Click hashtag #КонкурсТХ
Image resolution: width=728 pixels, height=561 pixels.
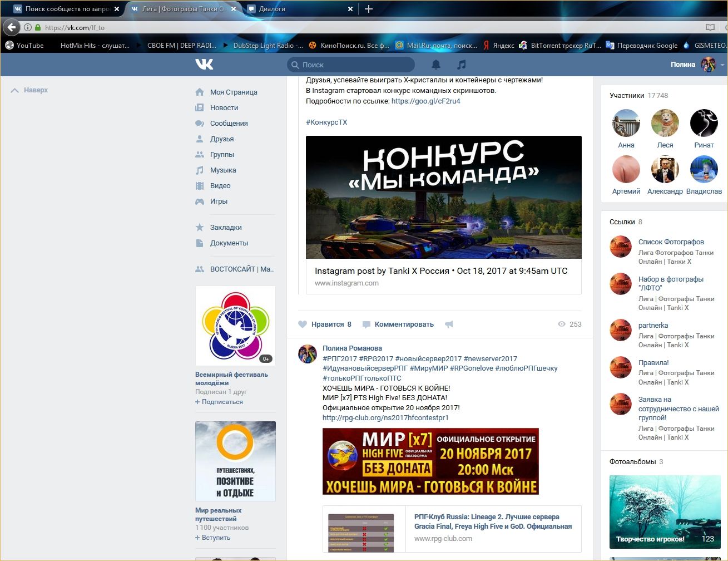[326, 122]
